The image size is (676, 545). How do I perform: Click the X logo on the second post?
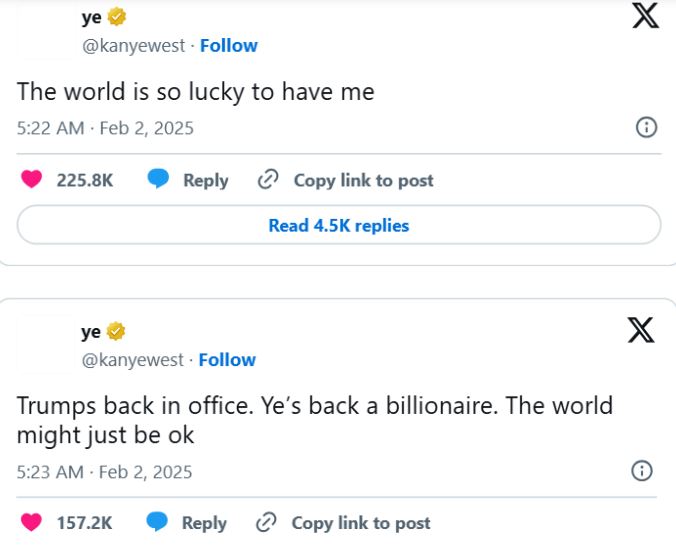pyautogui.click(x=641, y=330)
